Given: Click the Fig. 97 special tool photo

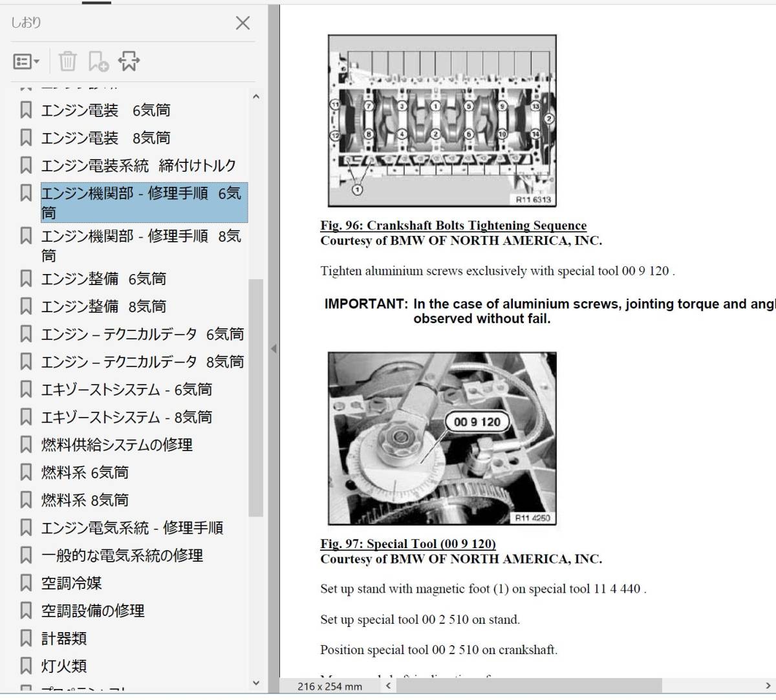Looking at the screenshot, I should tap(442, 439).
